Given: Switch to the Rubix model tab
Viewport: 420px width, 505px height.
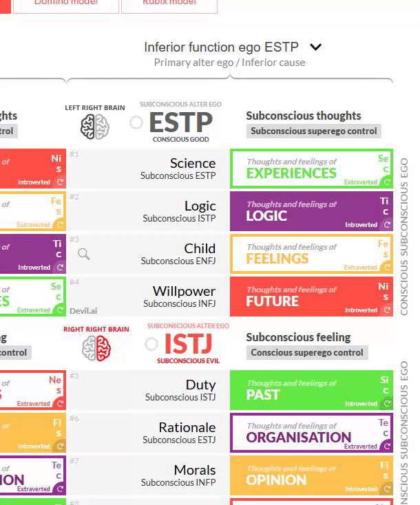Looking at the screenshot, I should coord(169,4).
